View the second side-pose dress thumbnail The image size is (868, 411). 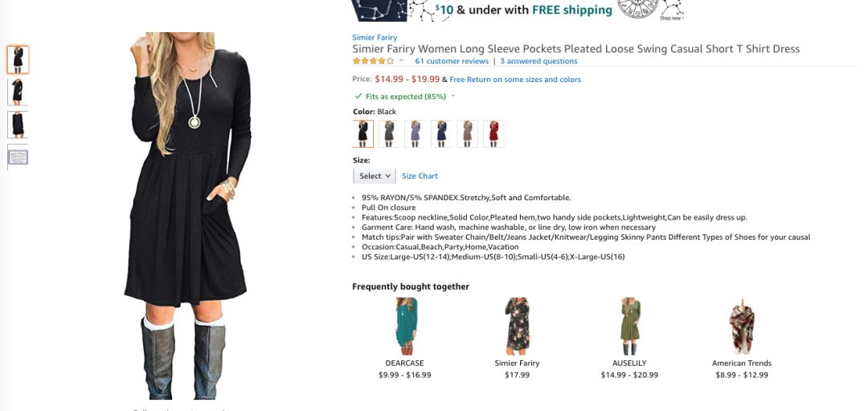pos(18,92)
